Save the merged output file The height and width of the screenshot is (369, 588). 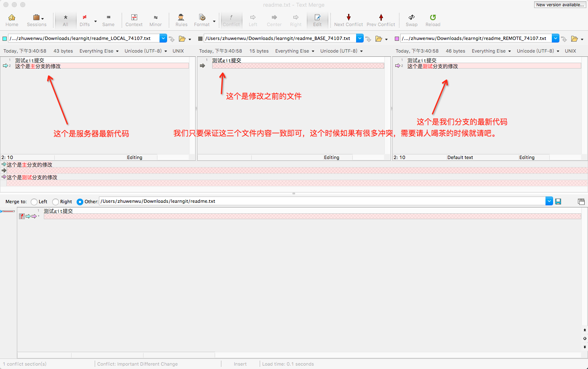pyautogui.click(x=558, y=202)
